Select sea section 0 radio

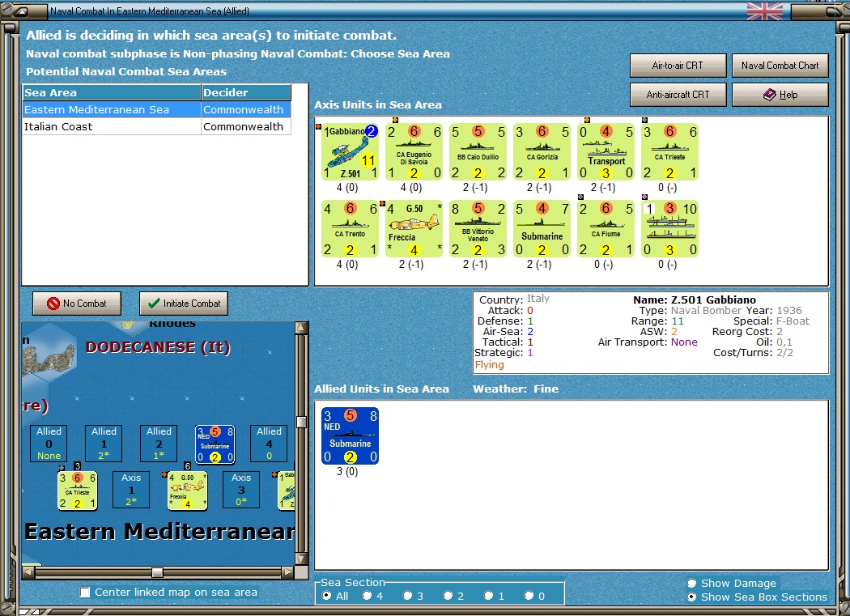[x=529, y=596]
